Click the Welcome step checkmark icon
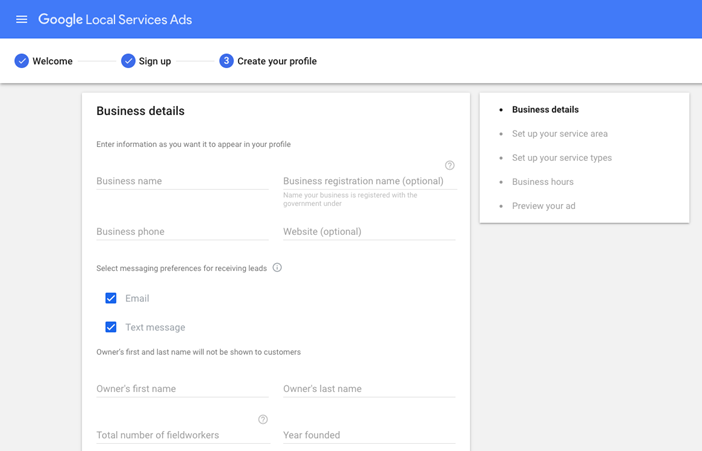 click(x=21, y=61)
